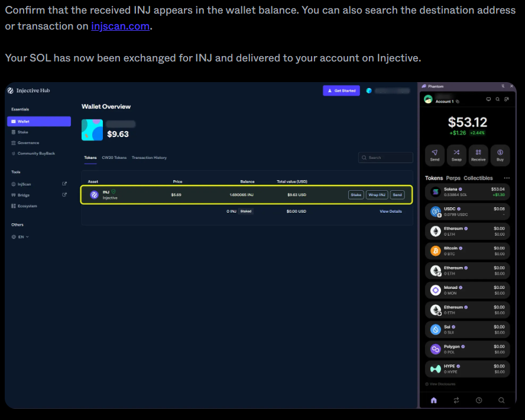Click the pin icon in Phantom title bar

point(503,86)
